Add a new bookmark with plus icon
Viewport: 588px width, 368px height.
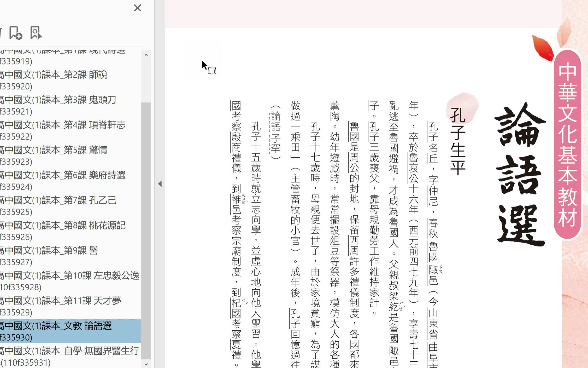(16, 33)
